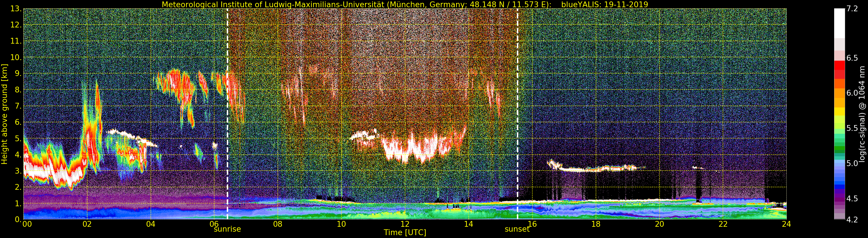
Task: Click the '18' time axis tick label
Action: pos(596,224)
